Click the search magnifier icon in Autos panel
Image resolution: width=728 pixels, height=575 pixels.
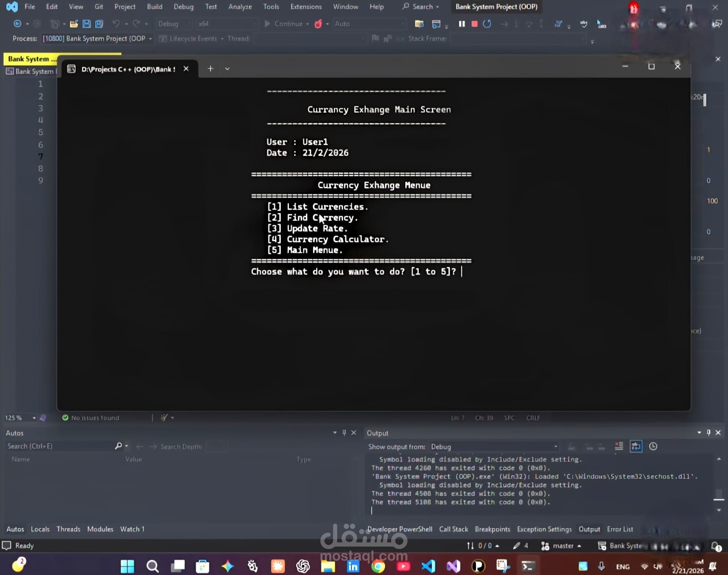point(118,446)
